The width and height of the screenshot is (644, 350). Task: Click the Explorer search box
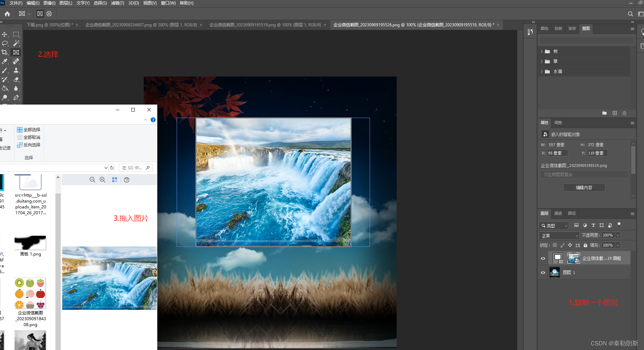136,168
